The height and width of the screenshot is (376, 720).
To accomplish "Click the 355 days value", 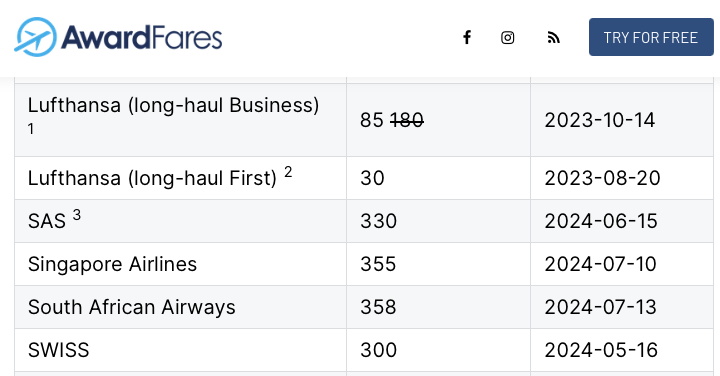I will (378, 264).
